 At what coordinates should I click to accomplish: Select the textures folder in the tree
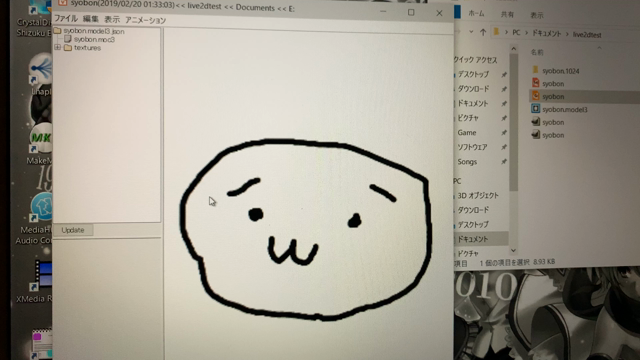pos(87,48)
